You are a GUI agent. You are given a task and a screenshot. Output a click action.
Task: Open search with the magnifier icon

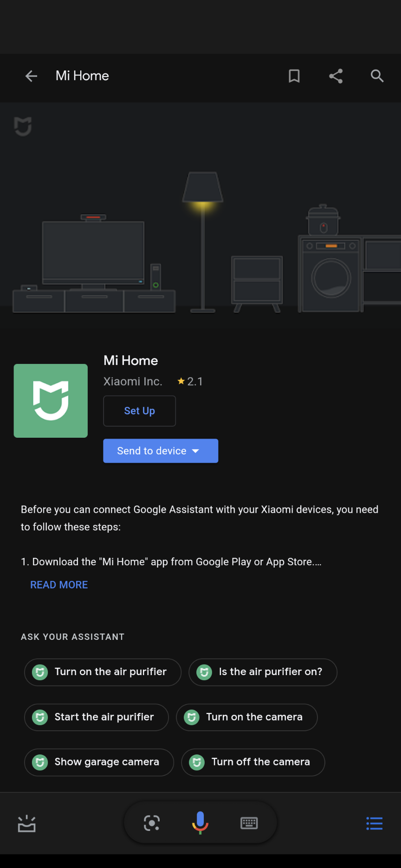coord(377,76)
